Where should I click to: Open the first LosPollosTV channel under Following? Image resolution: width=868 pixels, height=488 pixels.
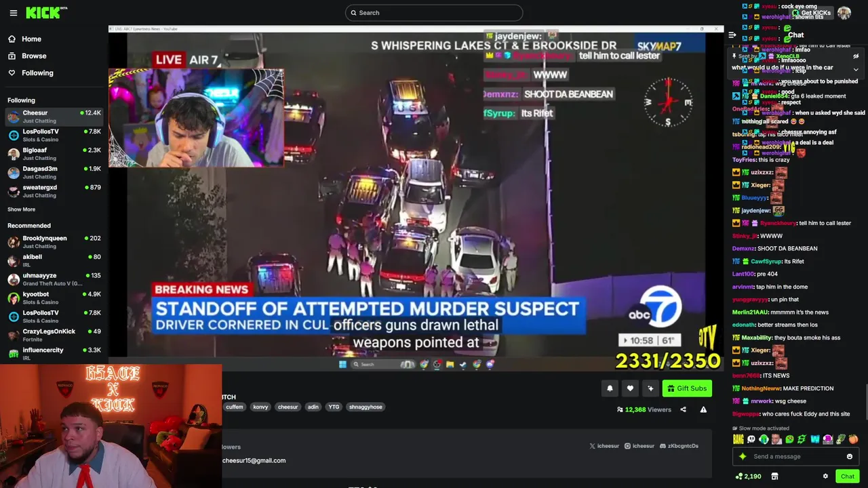[x=54, y=135]
